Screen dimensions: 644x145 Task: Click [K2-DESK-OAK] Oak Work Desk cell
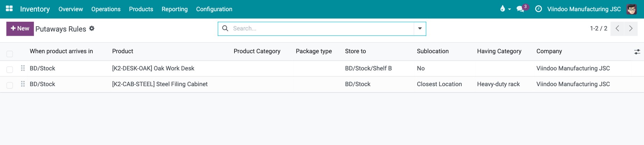(153, 68)
